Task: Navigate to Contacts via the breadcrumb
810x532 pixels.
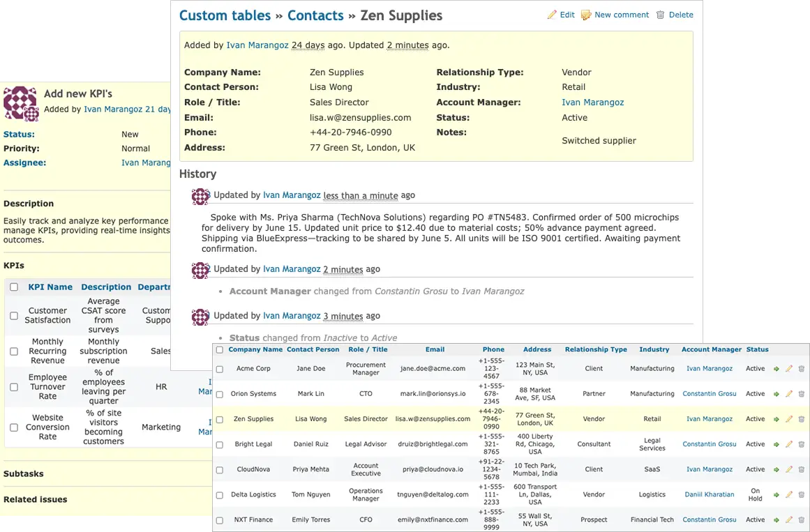Action: 315,15
